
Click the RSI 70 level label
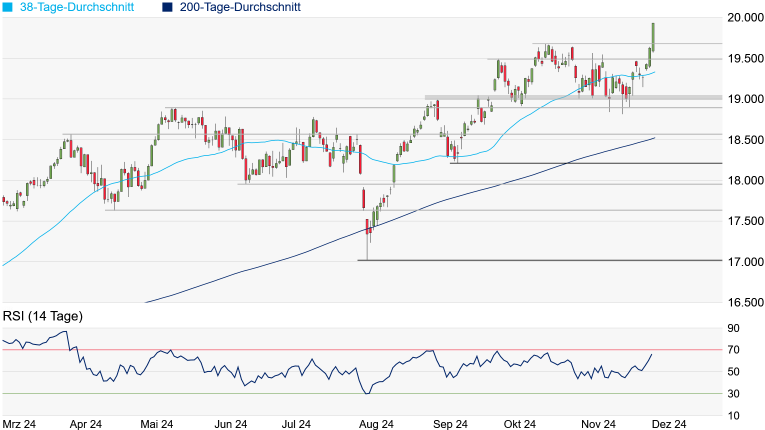tap(733, 349)
